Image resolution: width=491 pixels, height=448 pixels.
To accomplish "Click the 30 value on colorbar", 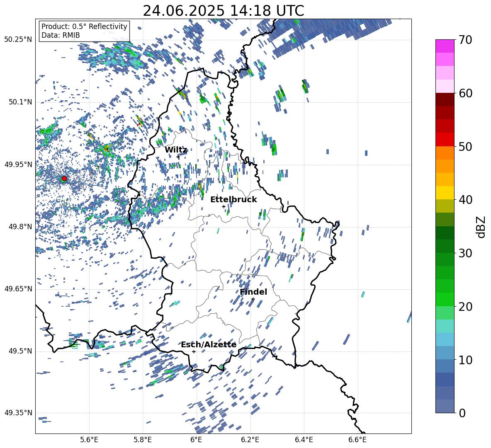I will pos(465,253).
